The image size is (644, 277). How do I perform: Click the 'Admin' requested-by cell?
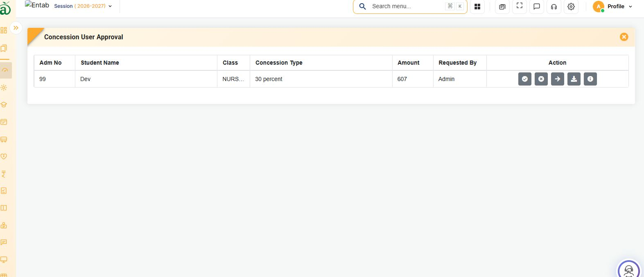pyautogui.click(x=460, y=79)
